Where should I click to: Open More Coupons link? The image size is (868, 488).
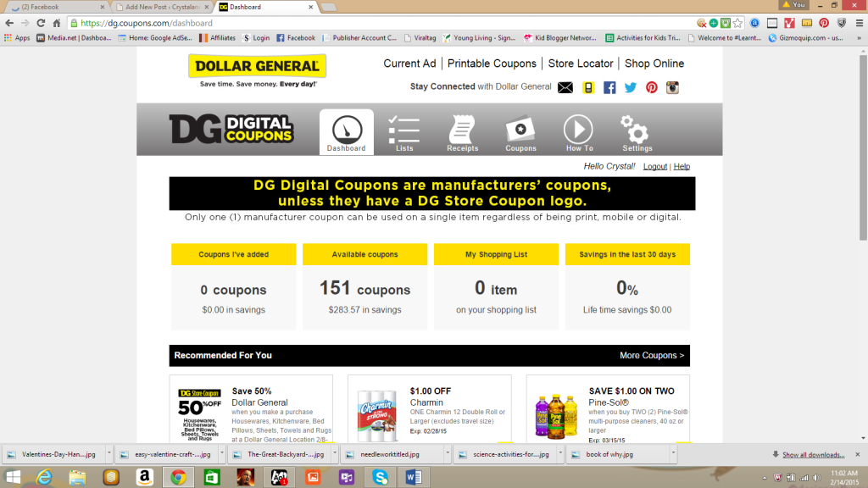pyautogui.click(x=652, y=355)
